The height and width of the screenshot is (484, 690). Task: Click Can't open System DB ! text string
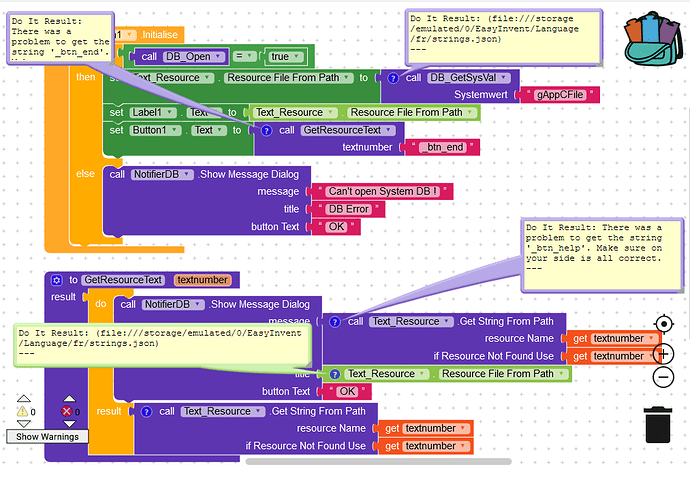point(382,191)
